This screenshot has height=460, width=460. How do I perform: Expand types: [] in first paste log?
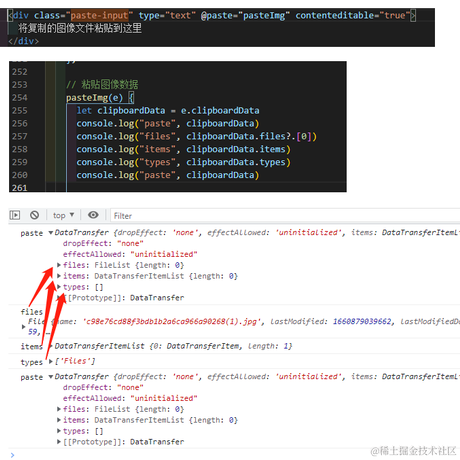[59, 287]
